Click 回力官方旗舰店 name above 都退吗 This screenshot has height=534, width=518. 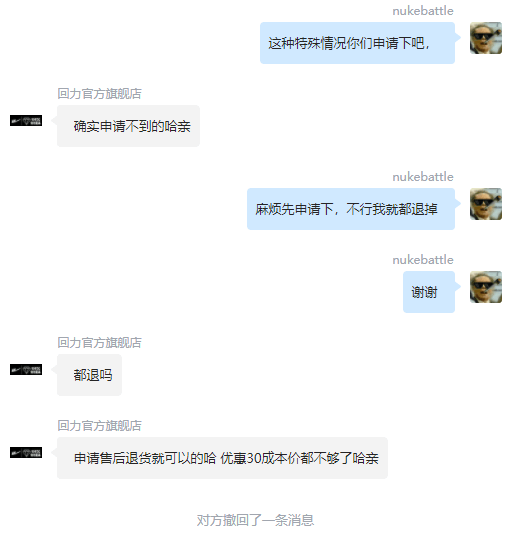point(99,343)
